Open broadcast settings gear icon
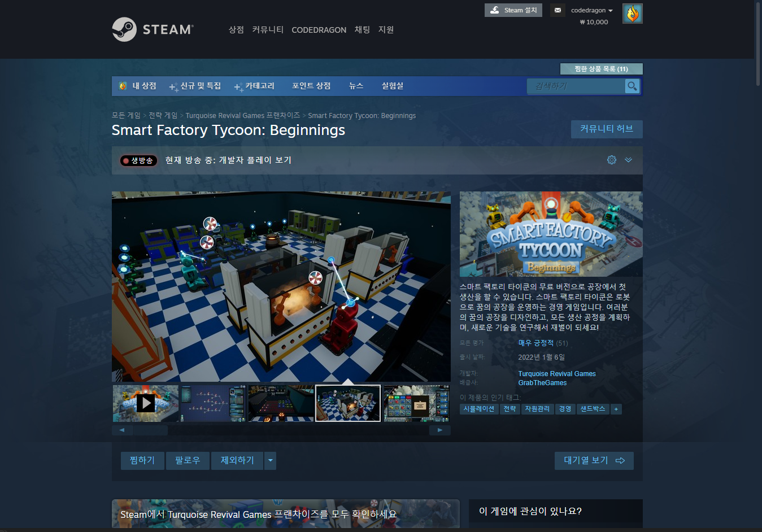Image resolution: width=762 pixels, height=532 pixels. (x=612, y=160)
